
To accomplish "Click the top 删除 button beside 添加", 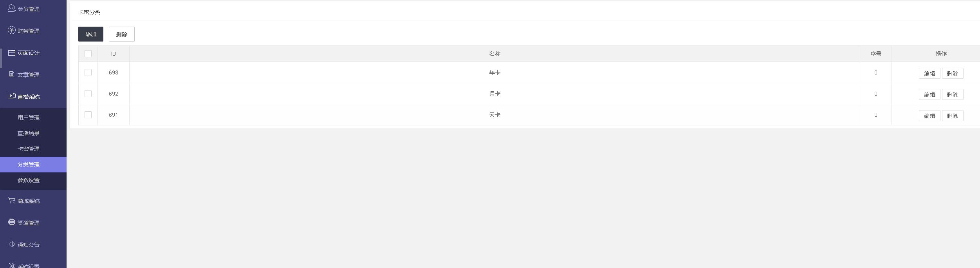I will point(122,34).
